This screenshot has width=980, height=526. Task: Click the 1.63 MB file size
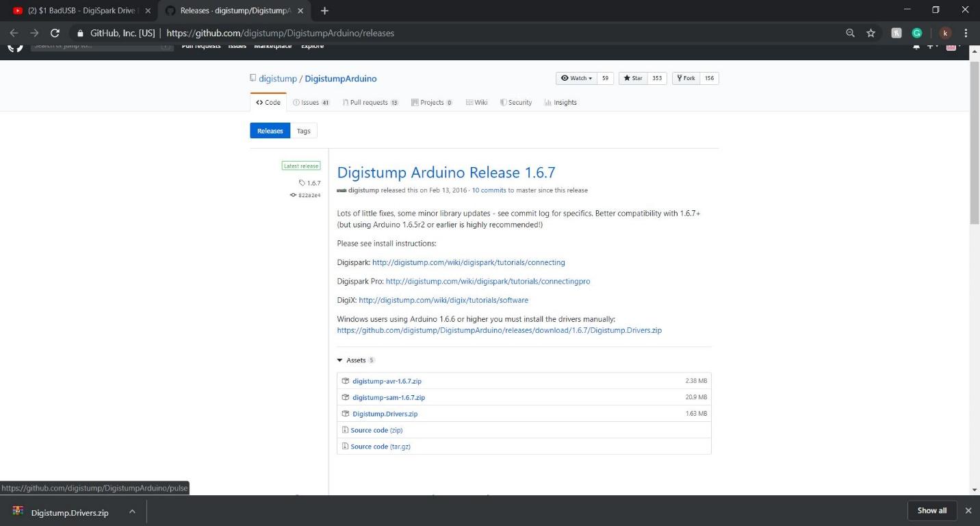point(696,414)
